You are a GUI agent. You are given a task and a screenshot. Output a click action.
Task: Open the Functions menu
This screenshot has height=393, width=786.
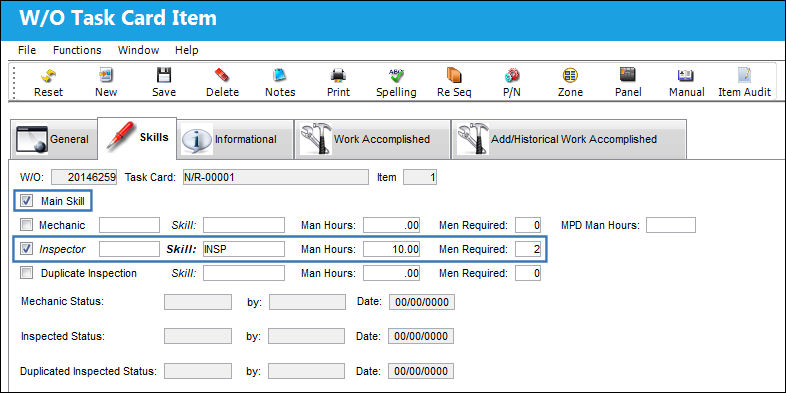click(x=77, y=50)
